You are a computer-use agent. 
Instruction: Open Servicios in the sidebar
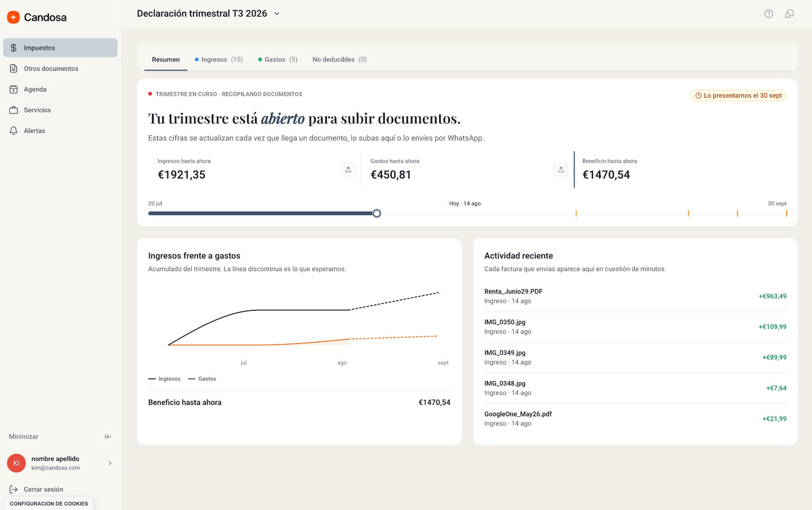click(60, 110)
